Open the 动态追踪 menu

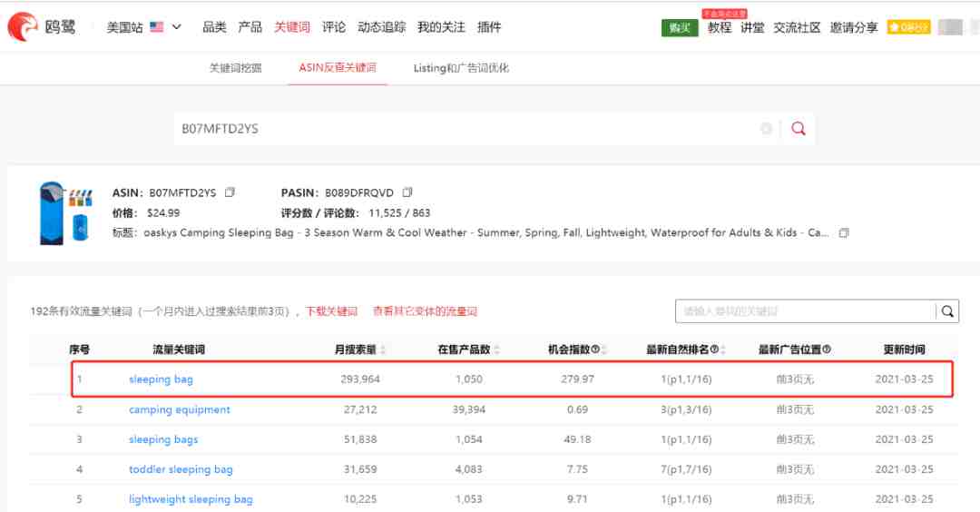pos(381,27)
